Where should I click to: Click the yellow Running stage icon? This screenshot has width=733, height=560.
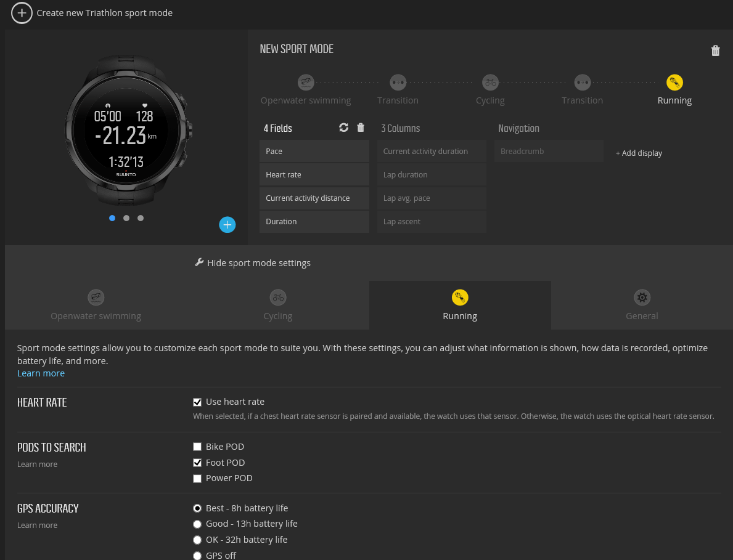coord(674,82)
